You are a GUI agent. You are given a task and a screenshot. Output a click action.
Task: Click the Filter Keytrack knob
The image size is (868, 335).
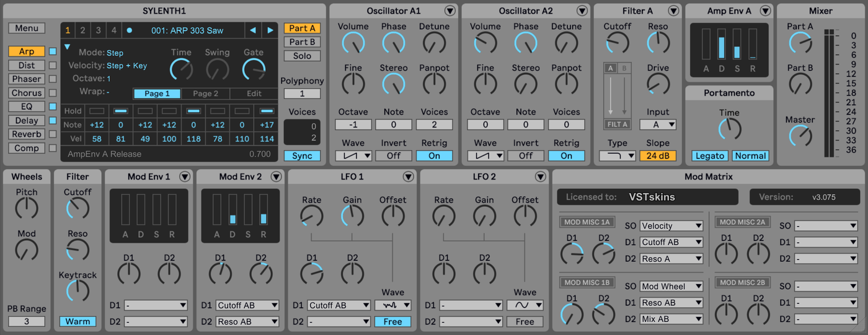(77, 290)
